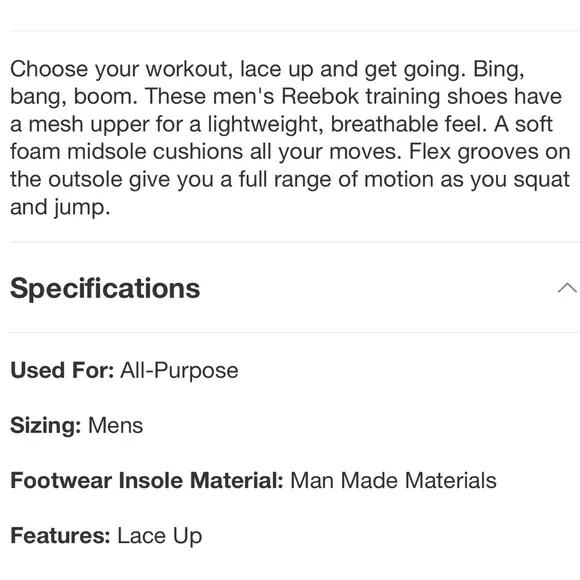Click the 'Mens' sizing value
Screen dimensions: 580x580
(115, 425)
